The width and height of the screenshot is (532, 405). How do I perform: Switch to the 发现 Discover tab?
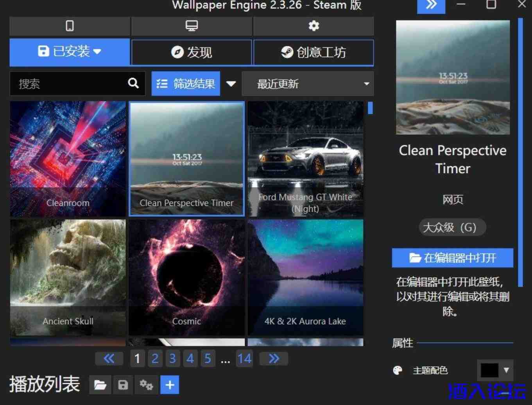click(x=192, y=52)
